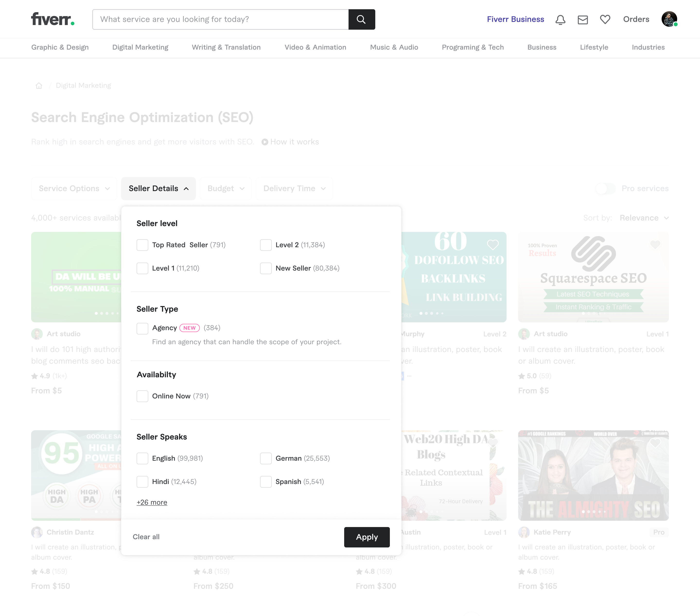Collapse the Seller Details dropdown
Viewport: 700px width, 616px height.
158,188
